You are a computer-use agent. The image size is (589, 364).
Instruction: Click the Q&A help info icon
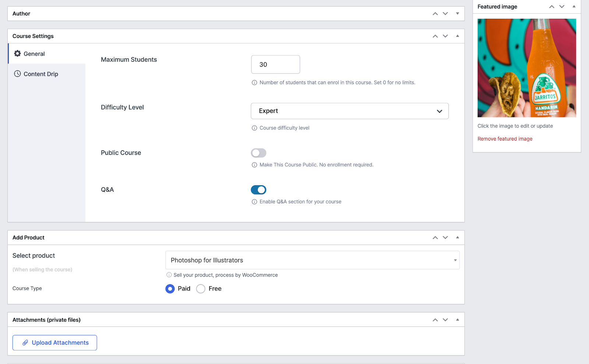(254, 202)
